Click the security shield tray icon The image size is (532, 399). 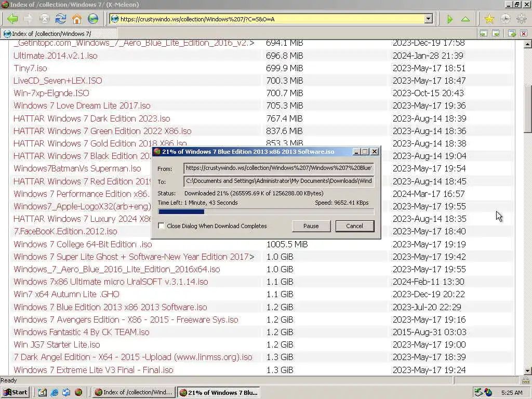point(488,392)
